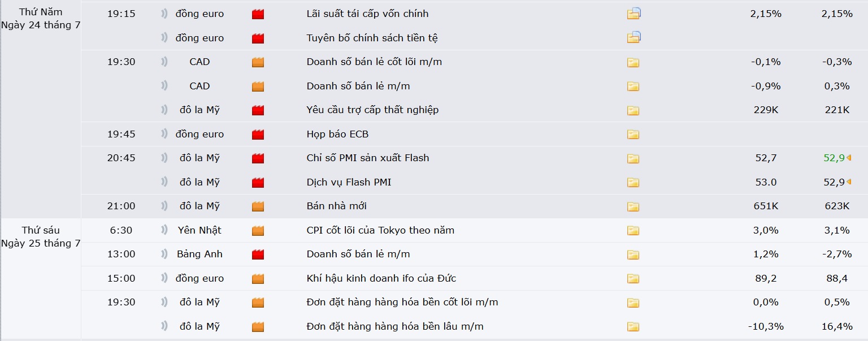Open folder for Khí hậu kinh doanh ifo
868x341 pixels.
pyautogui.click(x=633, y=279)
